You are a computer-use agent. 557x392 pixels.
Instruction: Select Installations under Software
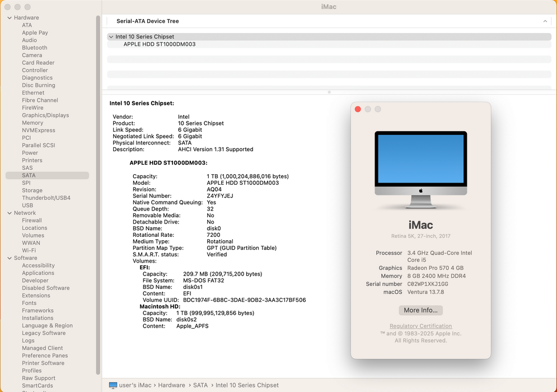pyautogui.click(x=38, y=318)
